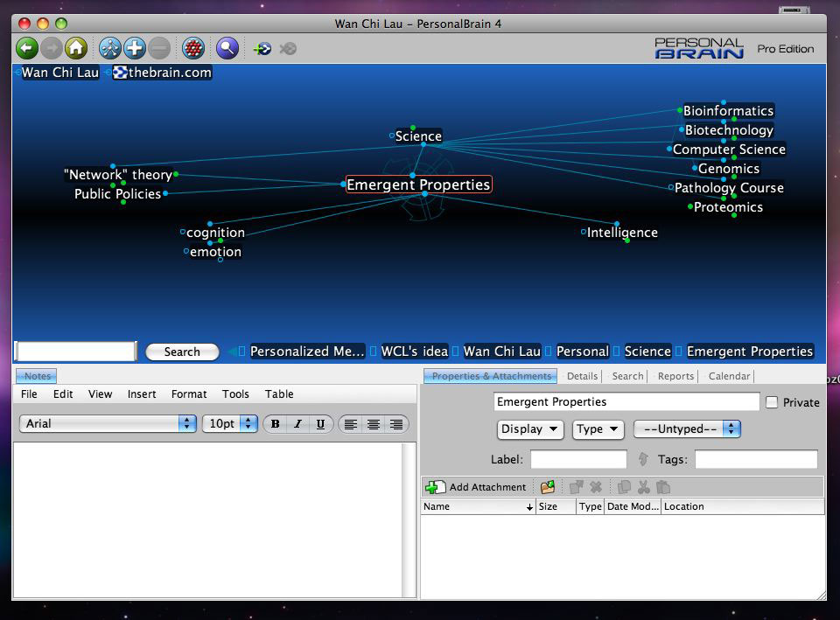Click the greyed delete attachment X icon
The width and height of the screenshot is (840, 620).
(x=596, y=487)
